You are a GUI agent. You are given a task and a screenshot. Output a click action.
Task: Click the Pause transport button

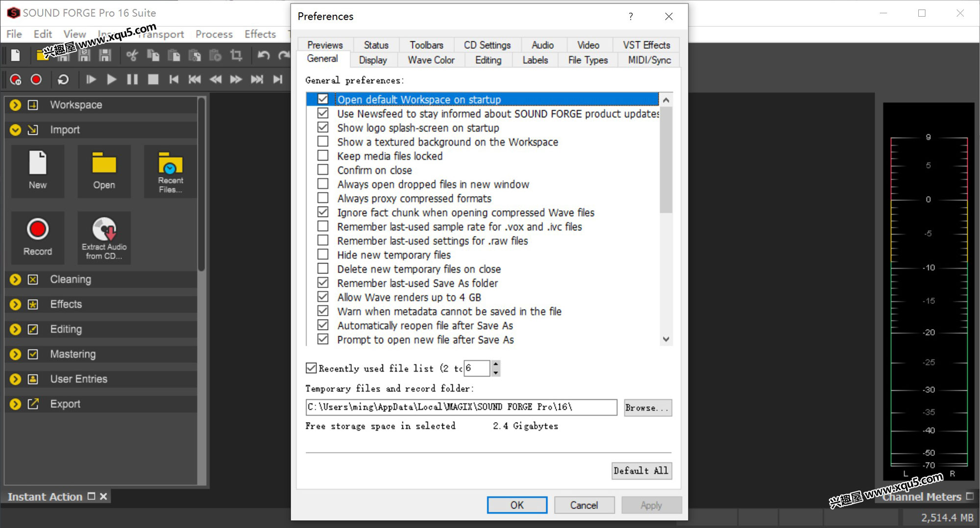(132, 79)
